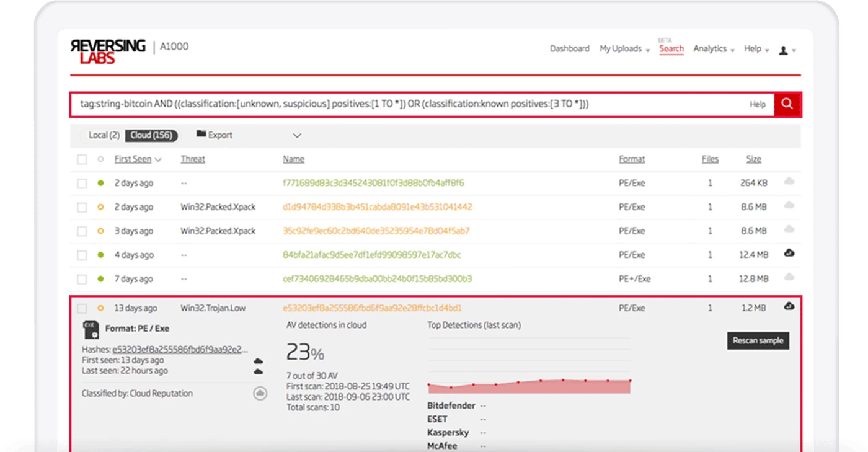Click the ReversingLabs logo
The image size is (868, 452).
tap(108, 51)
